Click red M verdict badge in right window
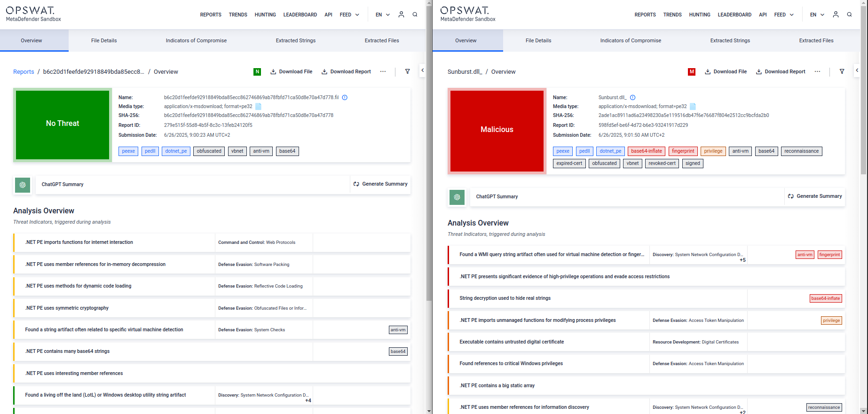The width and height of the screenshot is (868, 414). pos(692,72)
